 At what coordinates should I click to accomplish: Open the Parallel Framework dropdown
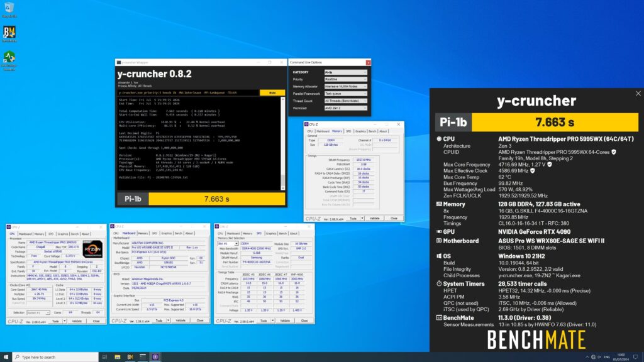tap(345, 94)
